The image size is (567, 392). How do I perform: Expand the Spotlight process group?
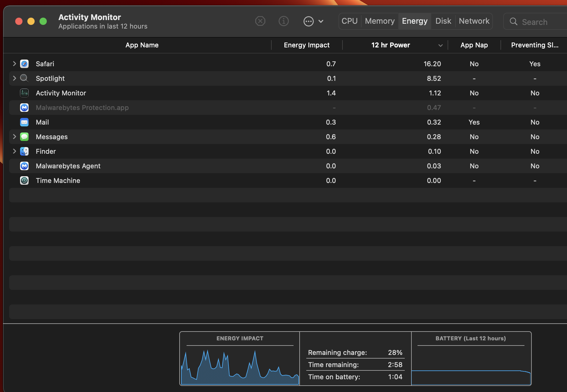(14, 78)
